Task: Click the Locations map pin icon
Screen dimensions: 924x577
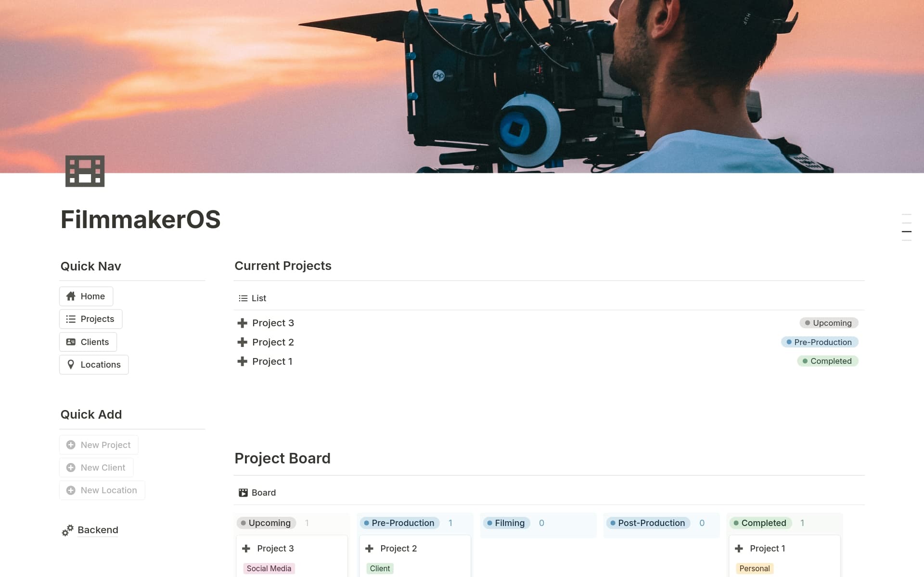Action: tap(71, 364)
